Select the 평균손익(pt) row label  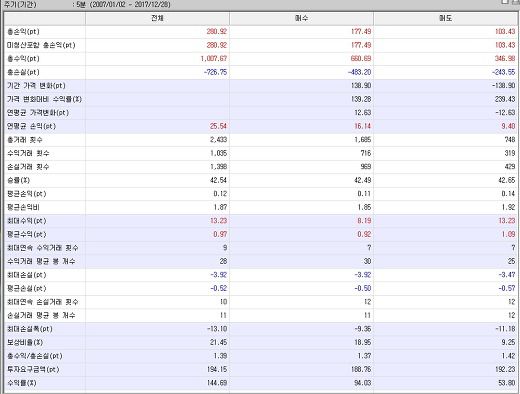27,194
